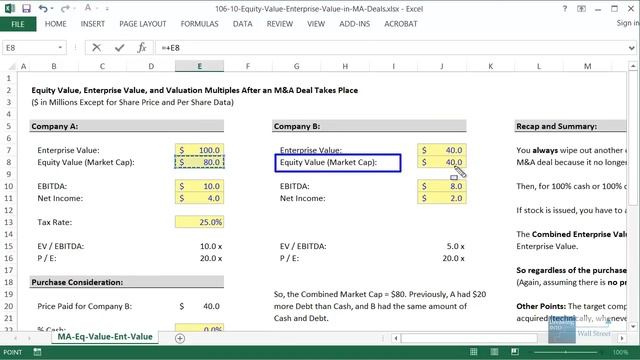Select row 13 header
Screen dimensions: 640x360
click(x=9, y=222)
